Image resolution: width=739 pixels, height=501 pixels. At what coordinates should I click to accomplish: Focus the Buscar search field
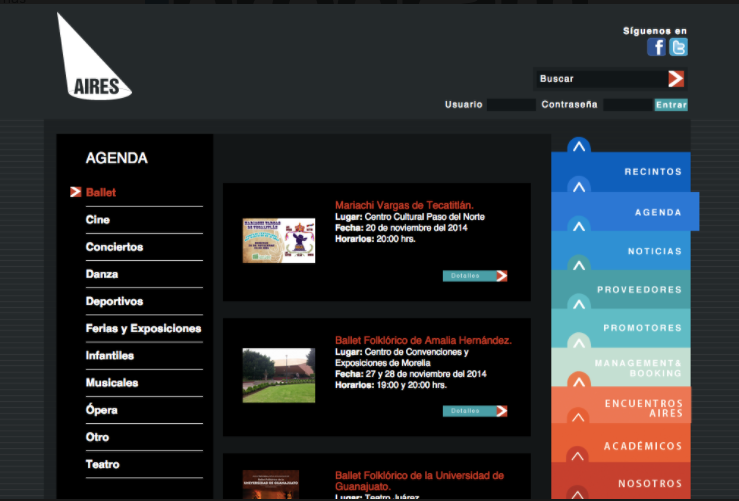tap(600, 79)
